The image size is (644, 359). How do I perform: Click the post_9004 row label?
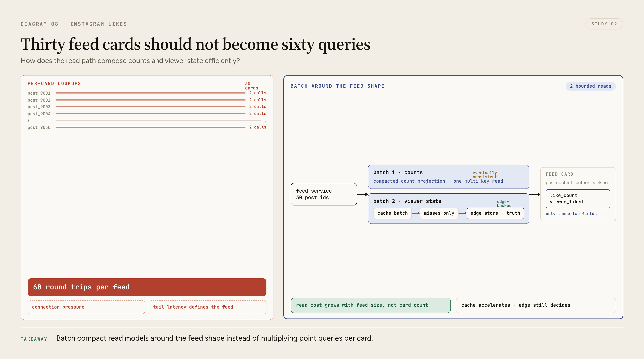39,114
